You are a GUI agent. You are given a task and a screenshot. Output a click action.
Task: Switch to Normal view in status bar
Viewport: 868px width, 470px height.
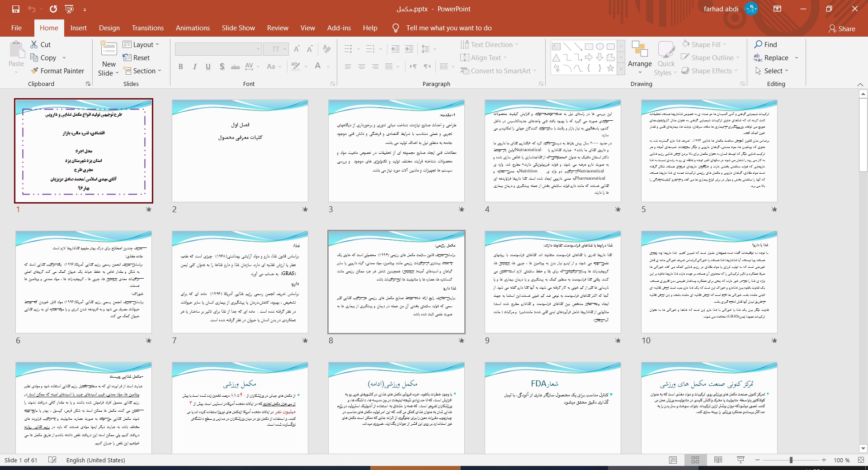point(673,460)
